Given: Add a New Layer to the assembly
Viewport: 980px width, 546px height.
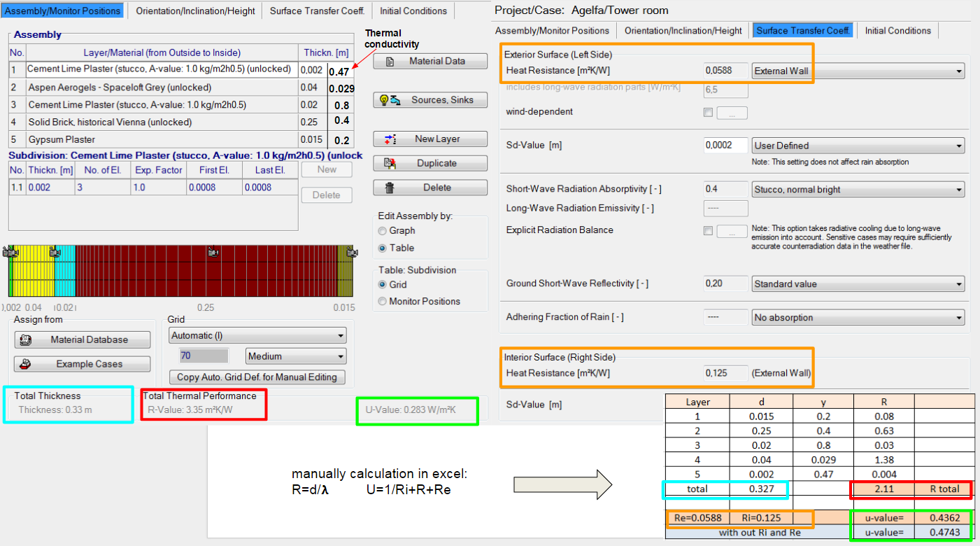Looking at the screenshot, I should [429, 139].
